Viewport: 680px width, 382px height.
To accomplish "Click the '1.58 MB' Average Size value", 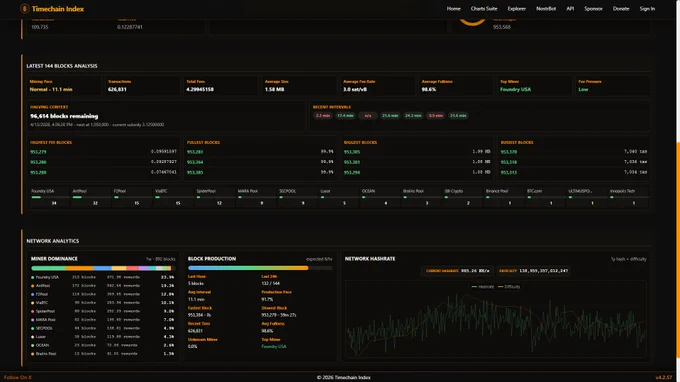I will tap(275, 89).
